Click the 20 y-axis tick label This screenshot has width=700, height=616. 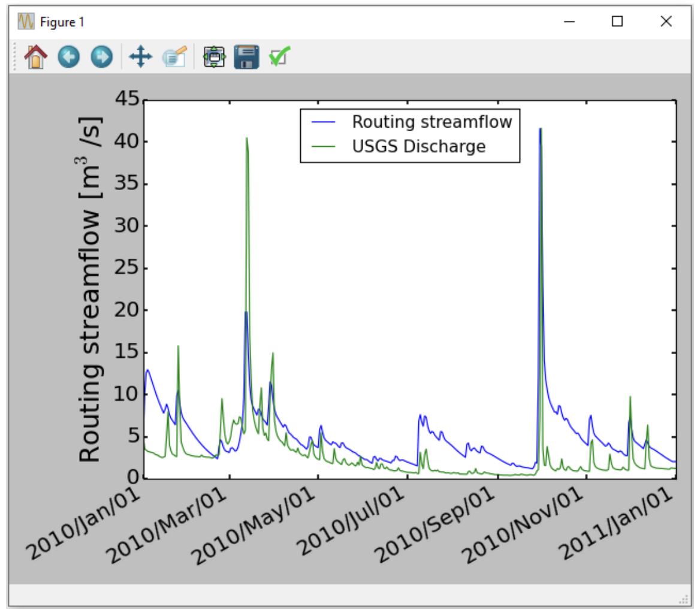point(127,310)
